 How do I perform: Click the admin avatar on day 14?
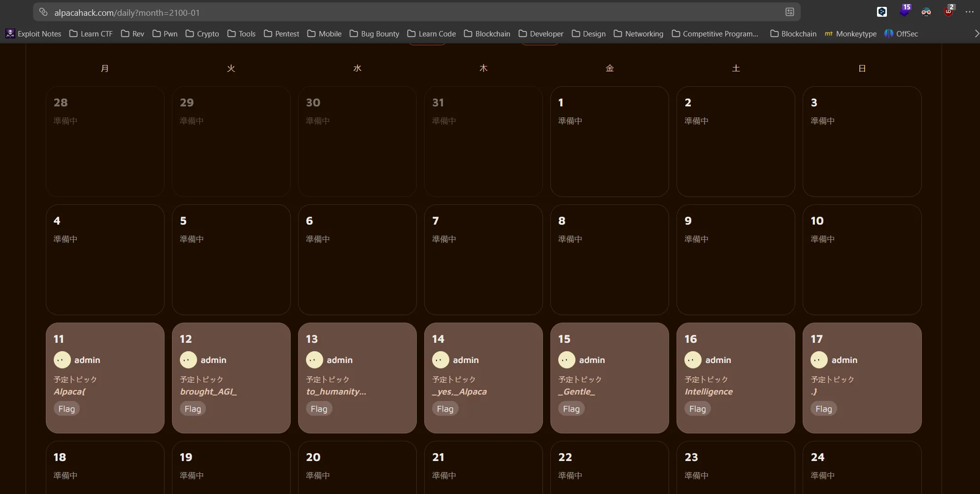tap(440, 360)
